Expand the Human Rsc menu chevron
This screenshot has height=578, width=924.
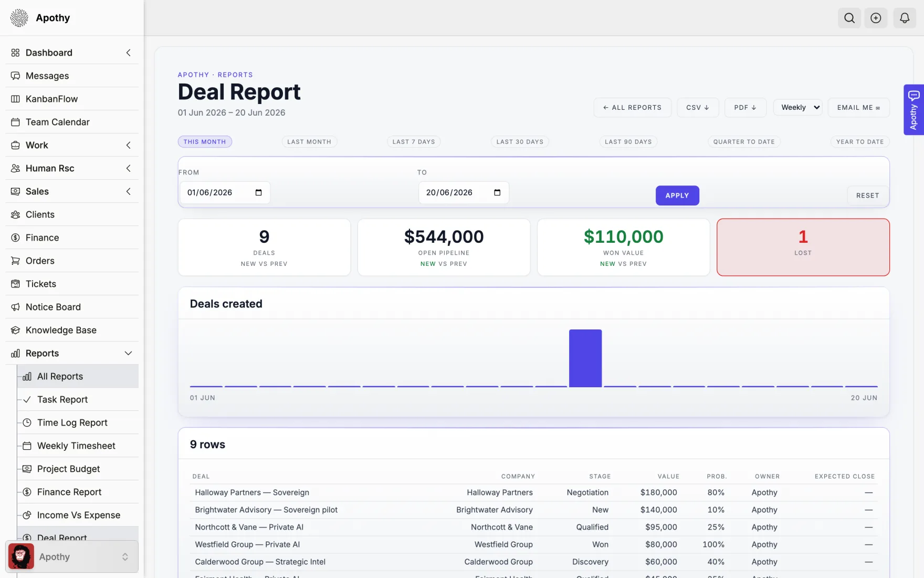point(128,168)
